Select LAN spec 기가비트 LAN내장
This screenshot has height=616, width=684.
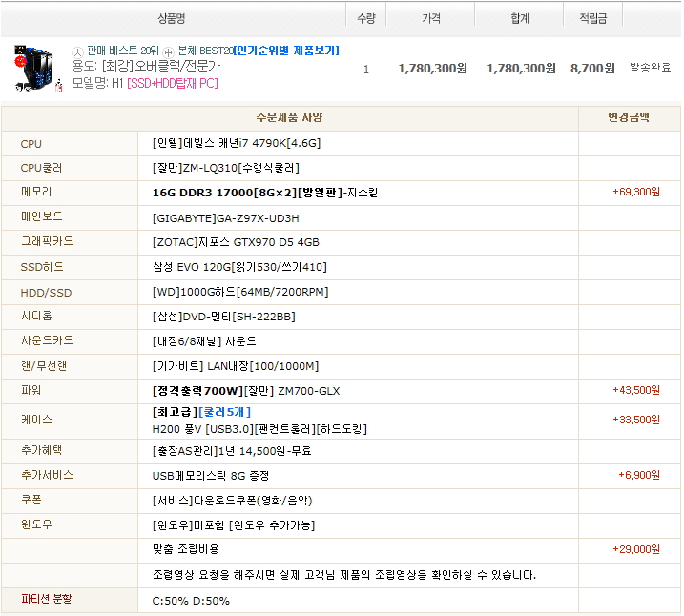tap(236, 366)
